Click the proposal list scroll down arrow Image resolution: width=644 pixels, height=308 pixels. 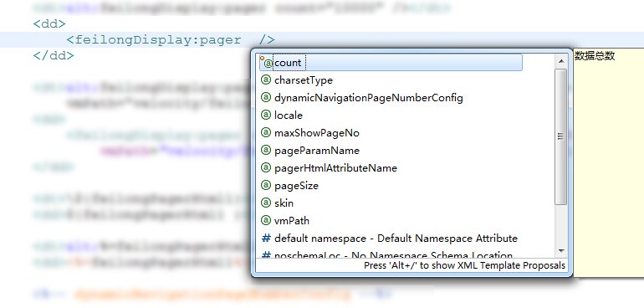click(560, 251)
